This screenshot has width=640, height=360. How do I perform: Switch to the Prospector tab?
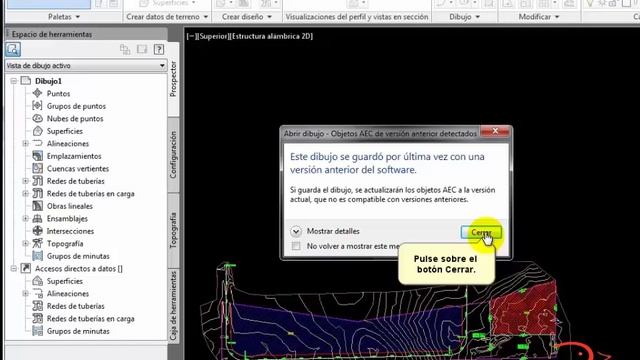pos(173,79)
